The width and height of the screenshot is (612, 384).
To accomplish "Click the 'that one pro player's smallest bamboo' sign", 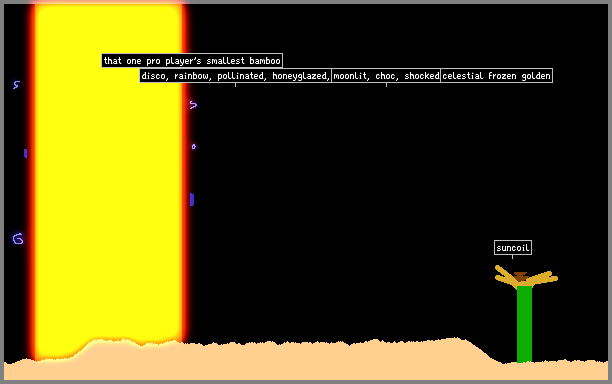I will click(x=192, y=61).
